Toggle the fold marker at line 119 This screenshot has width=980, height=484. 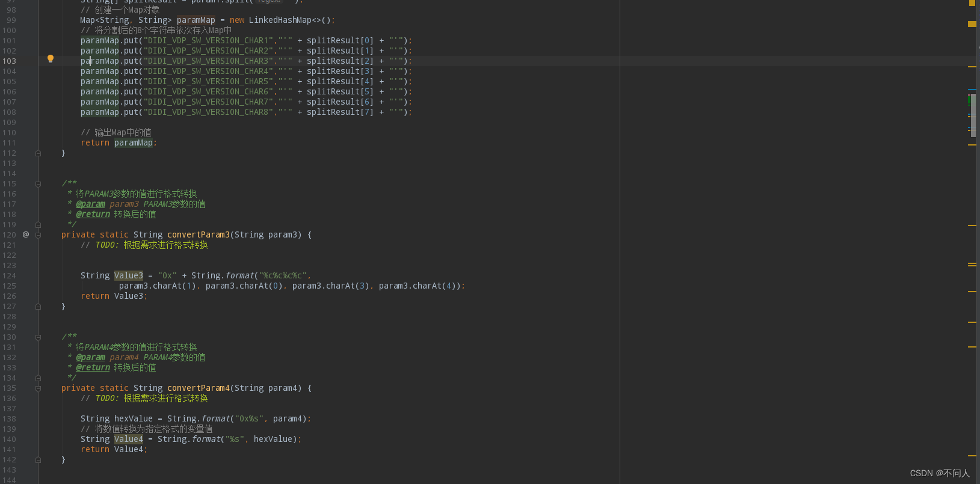[x=38, y=225]
